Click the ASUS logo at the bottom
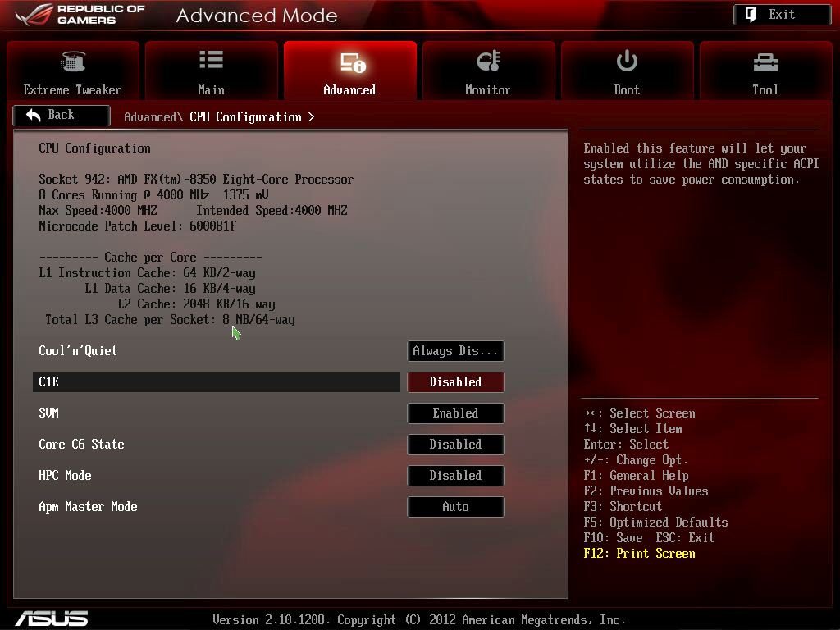 click(52, 619)
